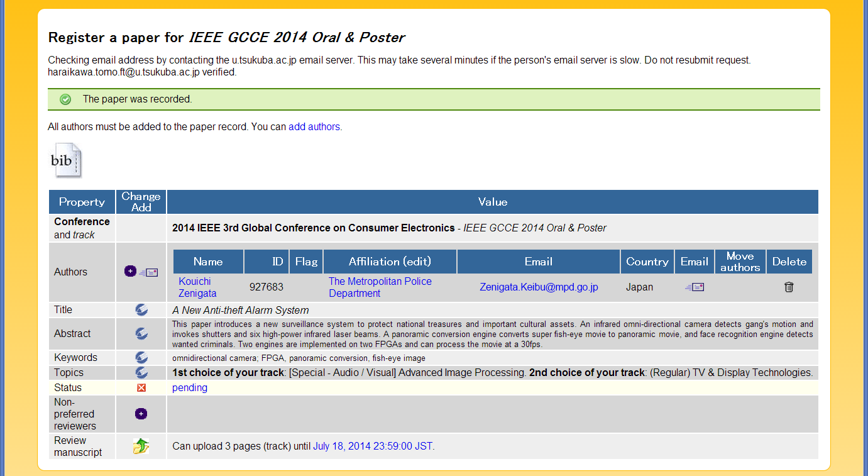
Task: Open the 'add authors' link
Action: pos(314,126)
